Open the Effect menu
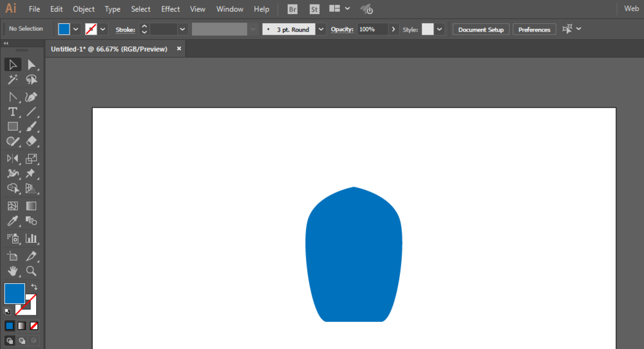This screenshot has width=644, height=349. (x=171, y=9)
